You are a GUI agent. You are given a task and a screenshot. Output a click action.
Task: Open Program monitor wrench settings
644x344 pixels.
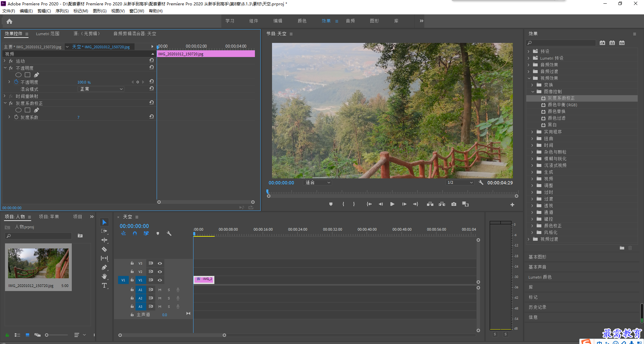click(481, 182)
